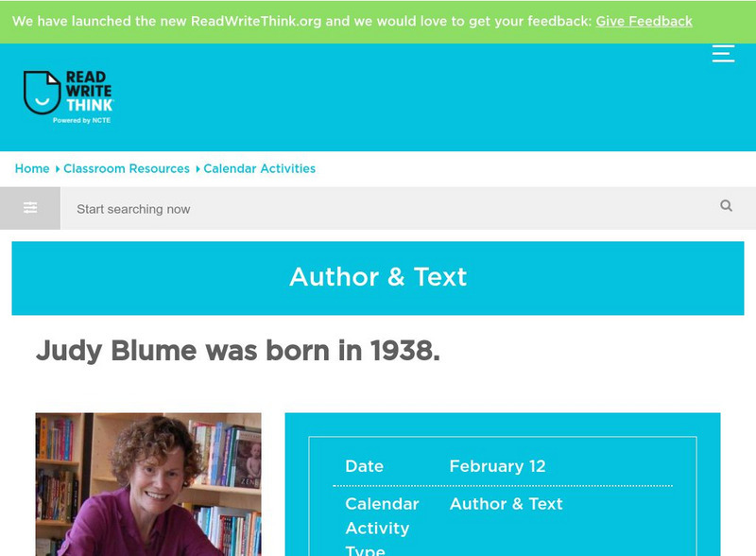Viewport: 756px width, 556px height.
Task: Click the 'Powered by NCTE' text
Action: pos(81,121)
